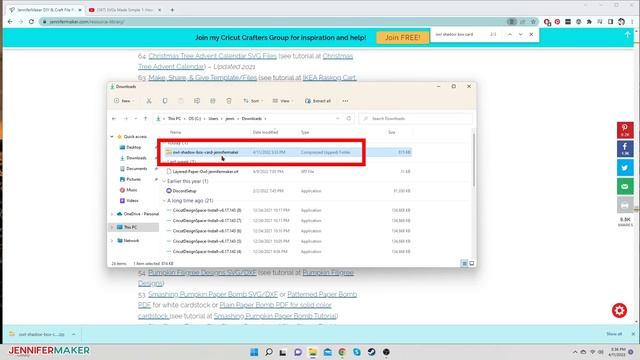The height and width of the screenshot is (360, 640).
Task: Open the View dropdown in Explorer
Action: point(283,101)
